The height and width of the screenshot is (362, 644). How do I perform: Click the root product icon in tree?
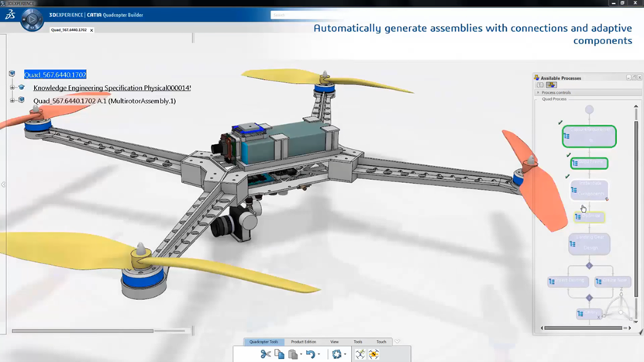(x=12, y=74)
